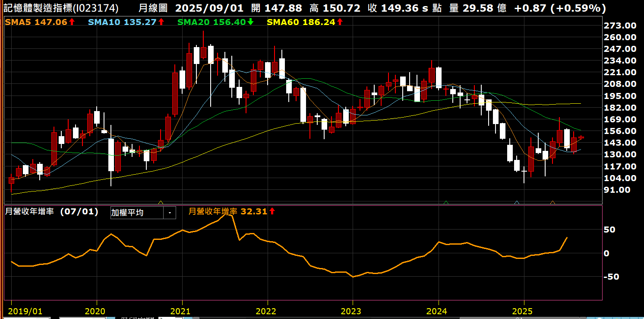Click the SMA5 147.06 indicator label
644x319 pixels.
coord(36,22)
